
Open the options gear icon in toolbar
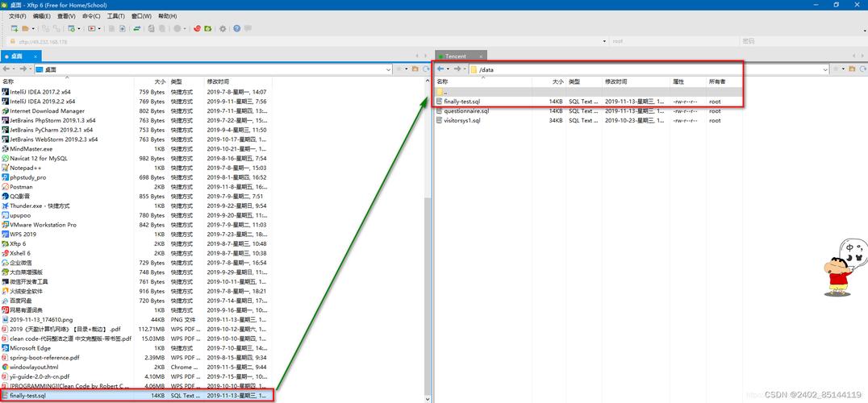(x=223, y=28)
